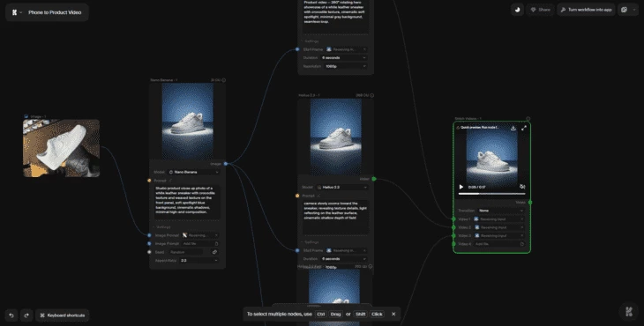Open top node Duration dropdown

(344, 58)
